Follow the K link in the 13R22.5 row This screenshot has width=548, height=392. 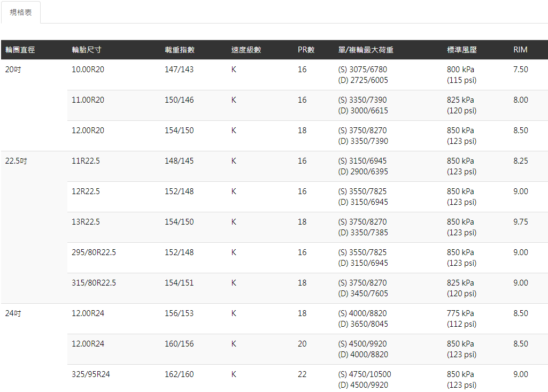234,222
